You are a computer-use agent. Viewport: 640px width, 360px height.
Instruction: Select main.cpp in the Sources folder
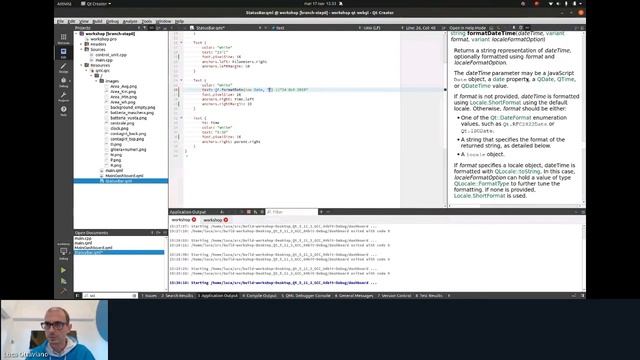[104, 60]
